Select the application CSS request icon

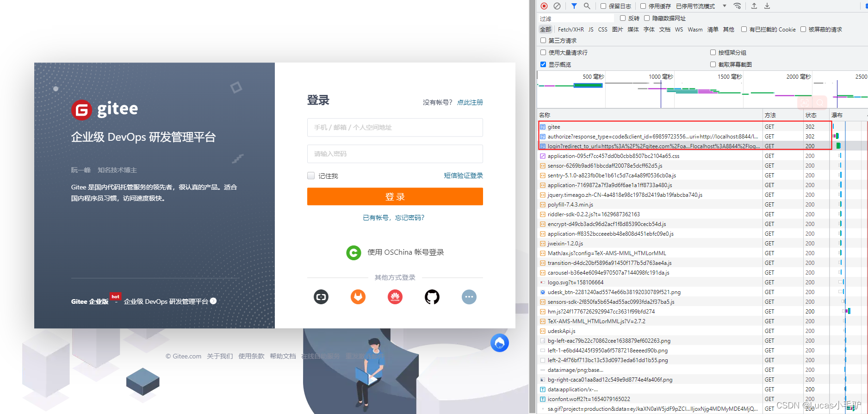coord(543,156)
